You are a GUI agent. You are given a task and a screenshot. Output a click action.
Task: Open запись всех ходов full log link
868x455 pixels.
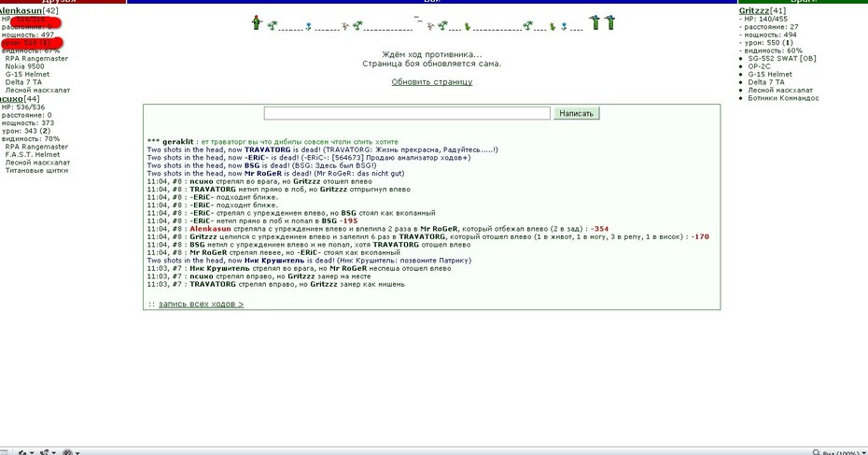tap(201, 305)
